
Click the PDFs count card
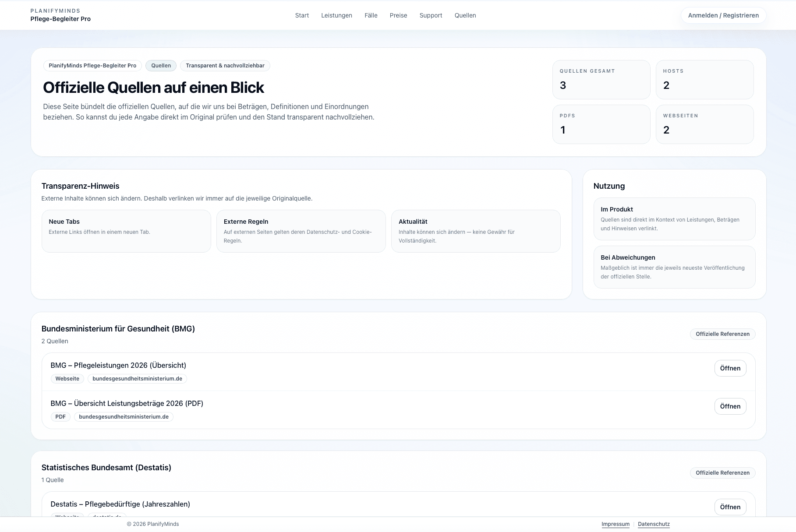tap(601, 124)
